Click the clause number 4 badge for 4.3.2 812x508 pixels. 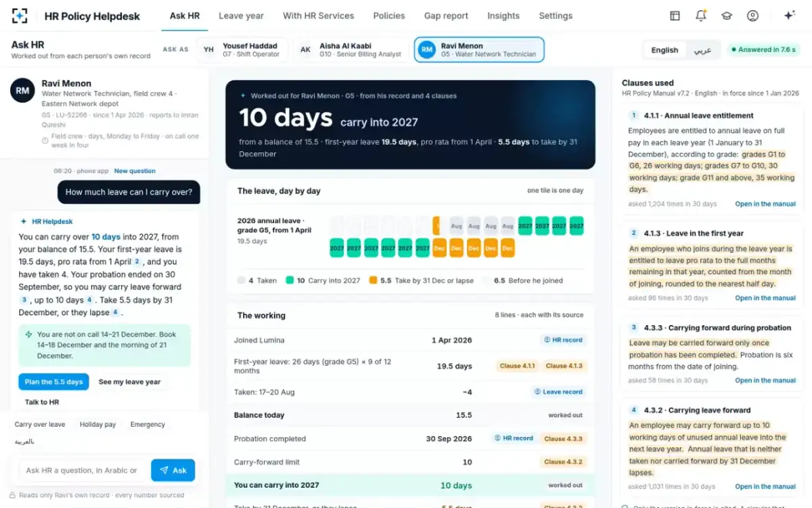634,410
